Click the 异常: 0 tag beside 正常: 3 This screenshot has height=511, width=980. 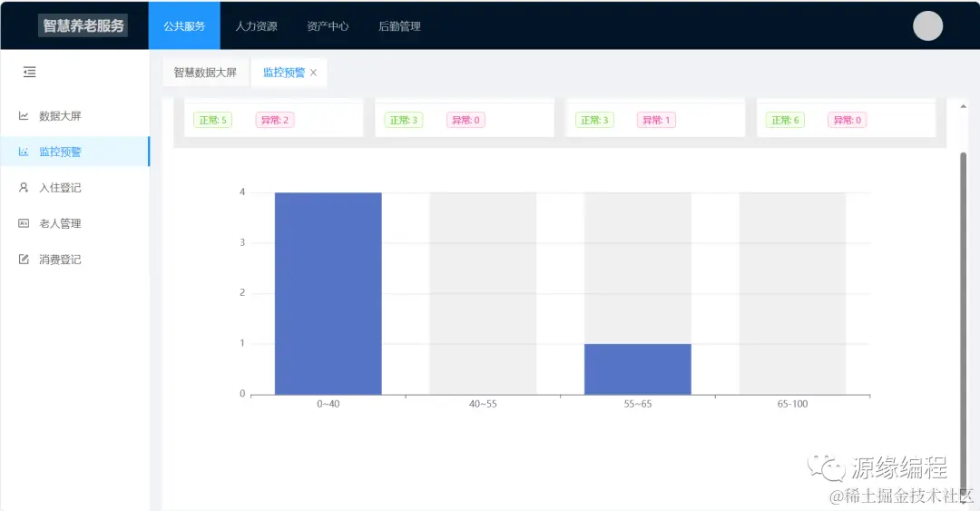tap(465, 120)
